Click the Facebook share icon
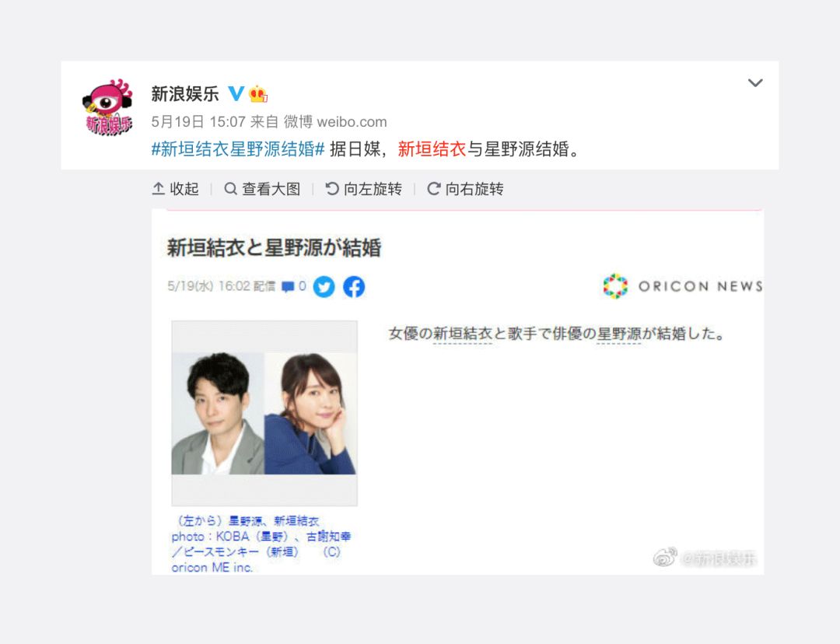The width and height of the screenshot is (840, 644). click(x=354, y=287)
